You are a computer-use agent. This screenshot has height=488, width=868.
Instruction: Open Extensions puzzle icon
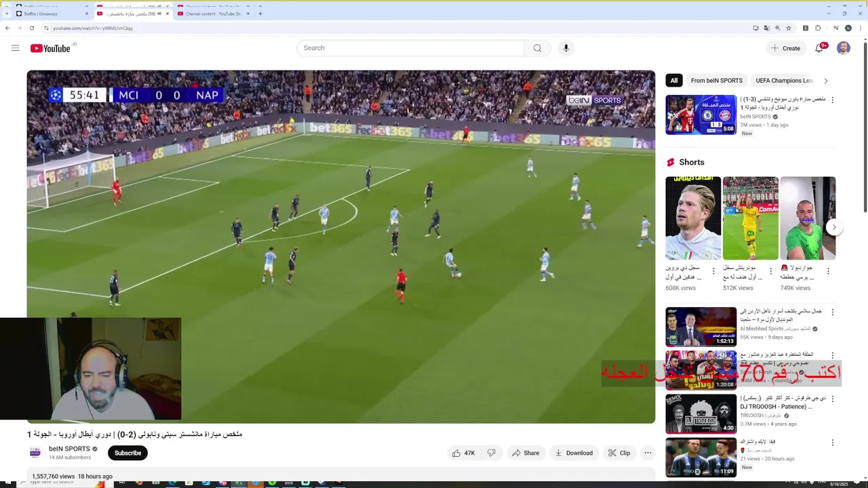pyautogui.click(x=818, y=28)
